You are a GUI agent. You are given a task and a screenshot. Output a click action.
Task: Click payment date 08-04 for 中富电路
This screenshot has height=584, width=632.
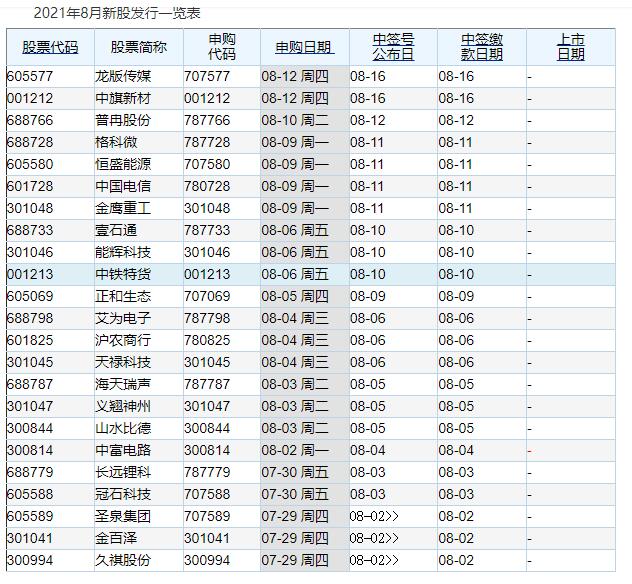click(x=456, y=450)
